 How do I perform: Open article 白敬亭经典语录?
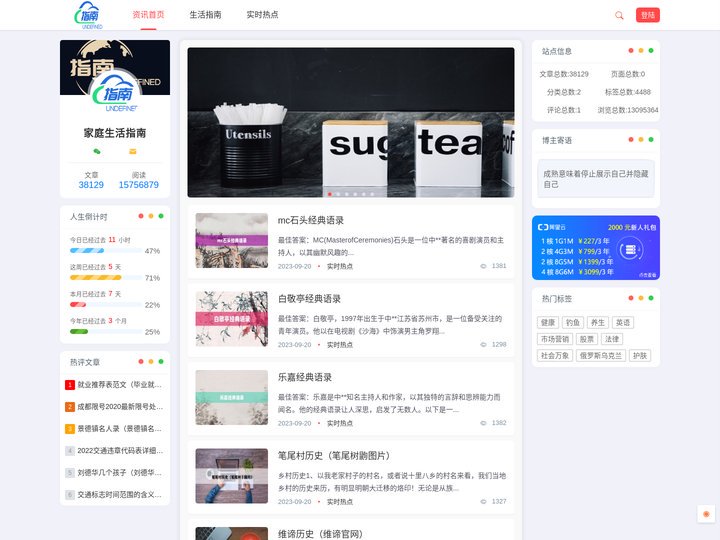coord(309,299)
